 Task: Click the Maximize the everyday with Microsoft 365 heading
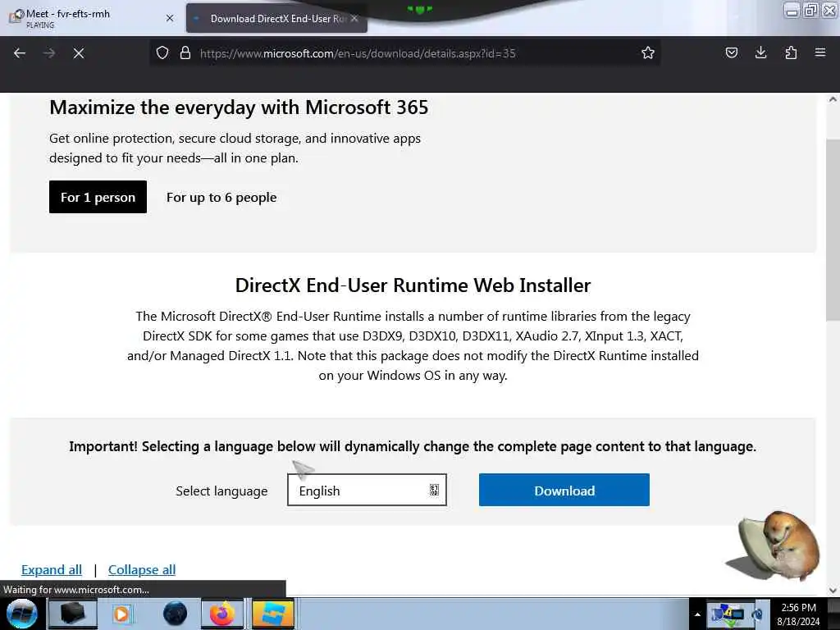(239, 107)
